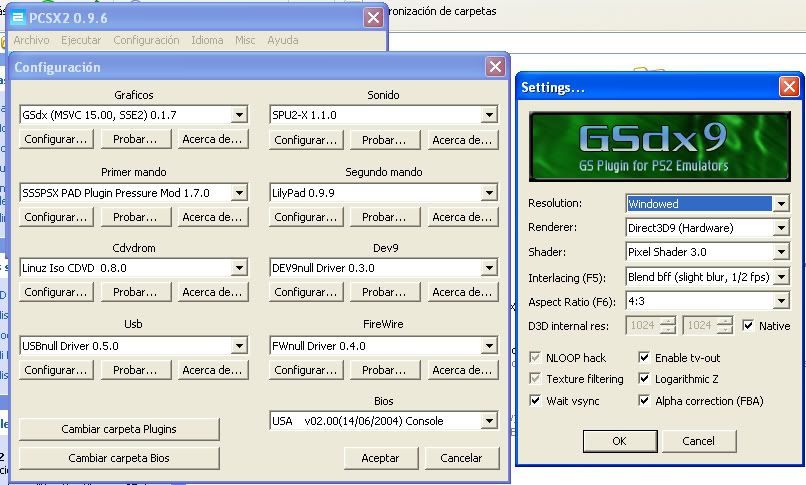The height and width of the screenshot is (485, 806).
Task: Open the Ayuda menu
Action: point(283,40)
